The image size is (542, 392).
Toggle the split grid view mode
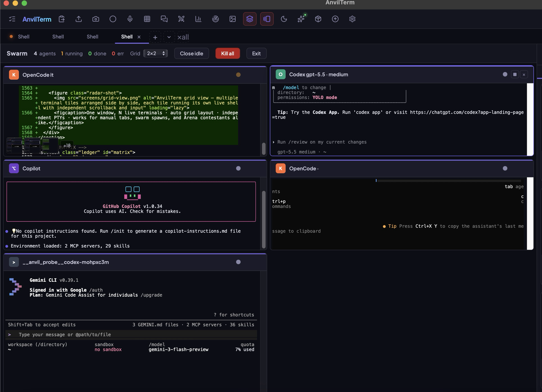tap(267, 19)
